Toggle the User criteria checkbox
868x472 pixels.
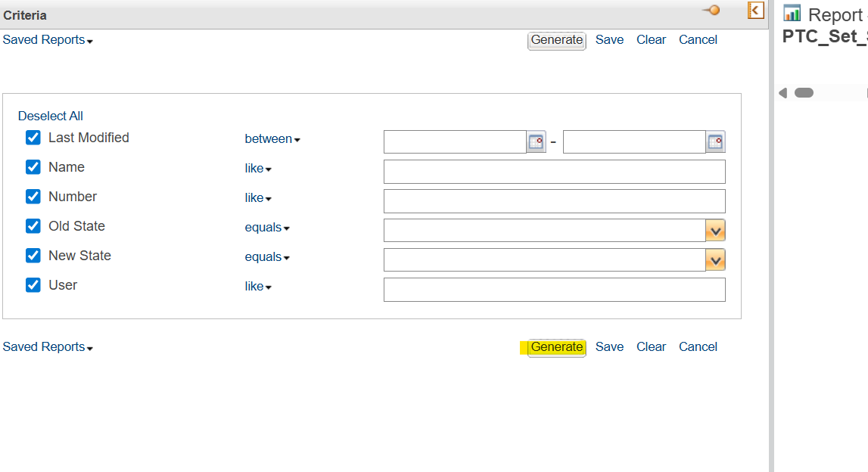coord(33,285)
